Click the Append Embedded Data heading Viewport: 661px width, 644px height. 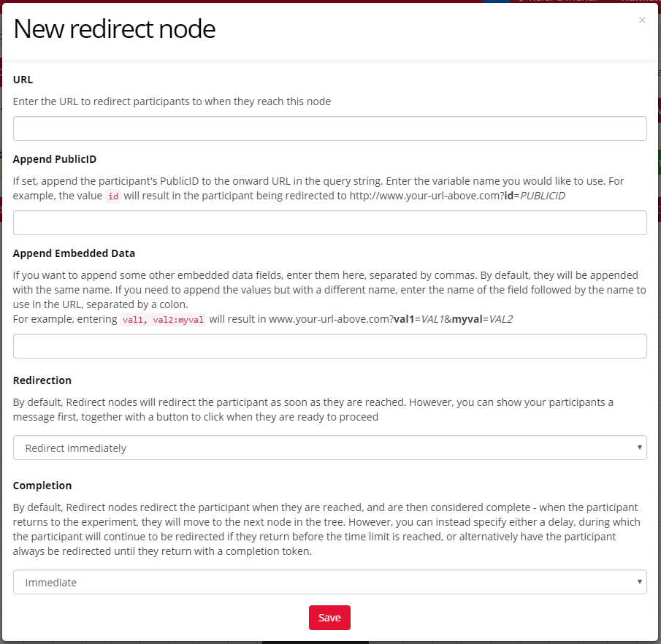point(74,253)
